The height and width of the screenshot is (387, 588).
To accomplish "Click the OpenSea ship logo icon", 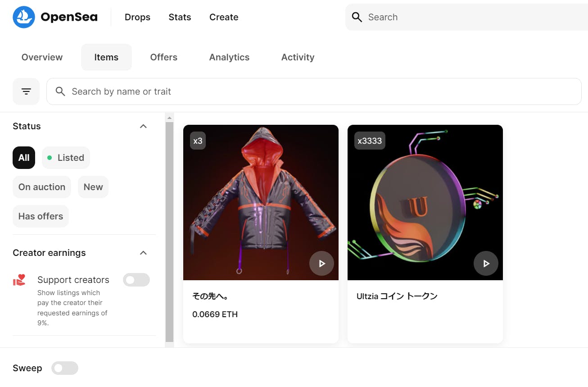I will point(24,17).
